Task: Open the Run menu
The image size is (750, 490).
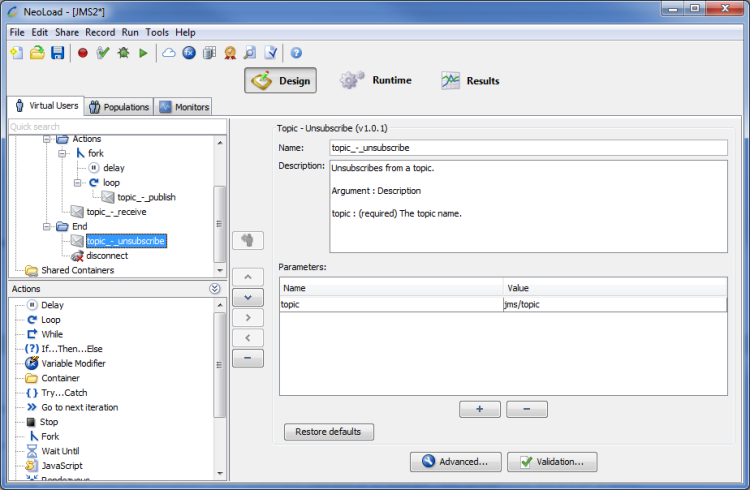Action: 130,33
